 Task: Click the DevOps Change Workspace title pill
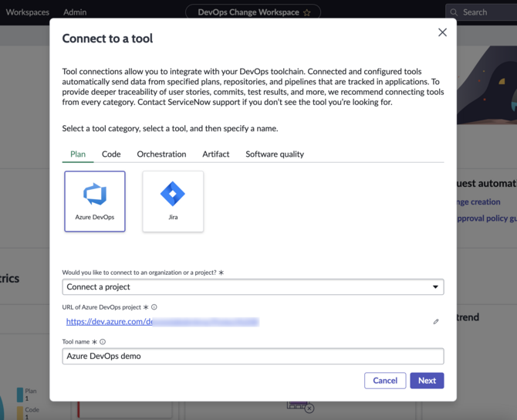point(253,12)
